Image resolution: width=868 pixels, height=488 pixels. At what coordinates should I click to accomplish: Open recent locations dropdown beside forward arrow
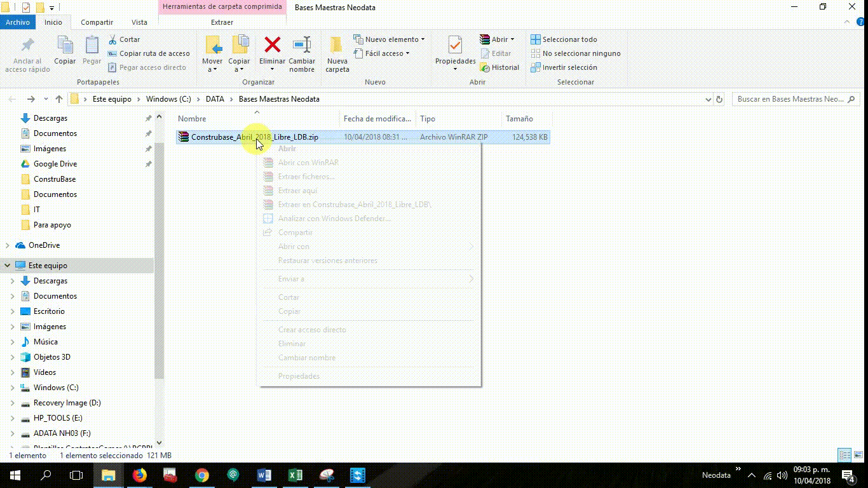click(x=46, y=99)
